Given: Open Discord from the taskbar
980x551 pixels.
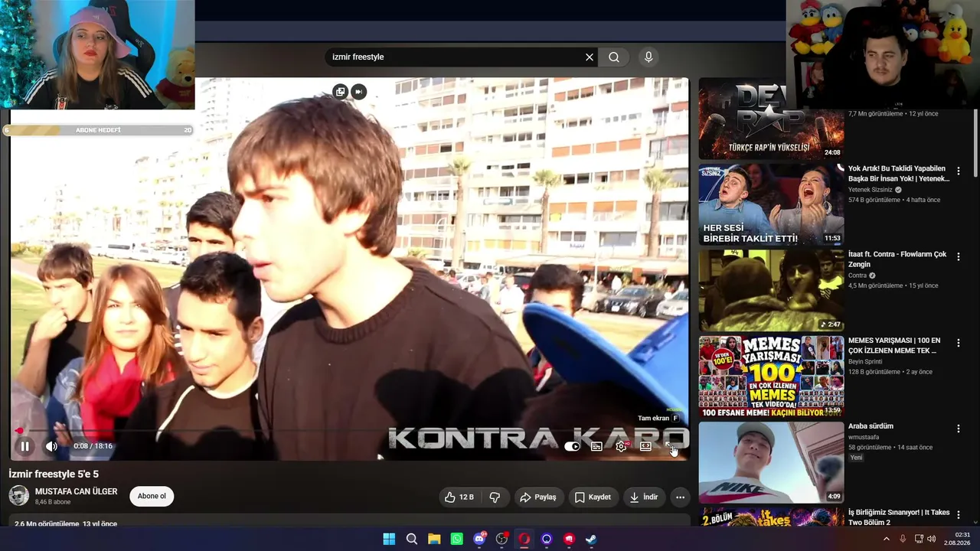Looking at the screenshot, I should (x=479, y=539).
